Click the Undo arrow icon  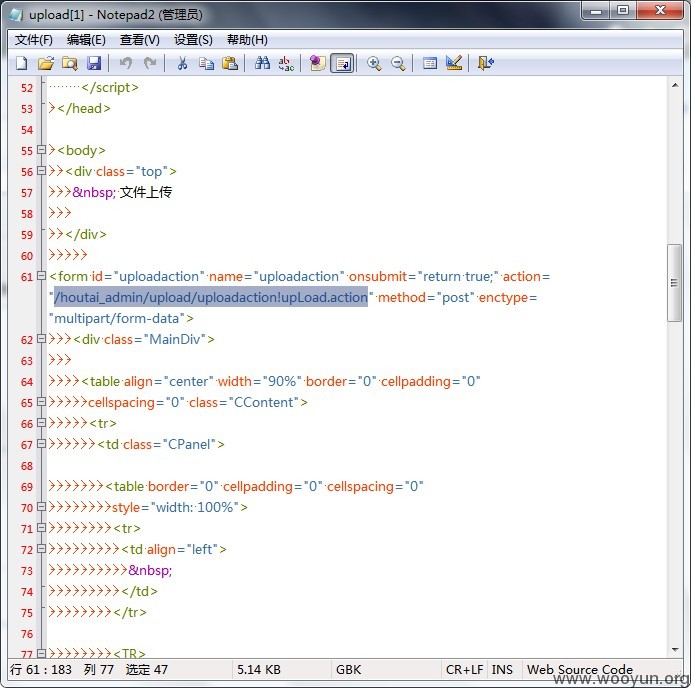[x=126, y=63]
